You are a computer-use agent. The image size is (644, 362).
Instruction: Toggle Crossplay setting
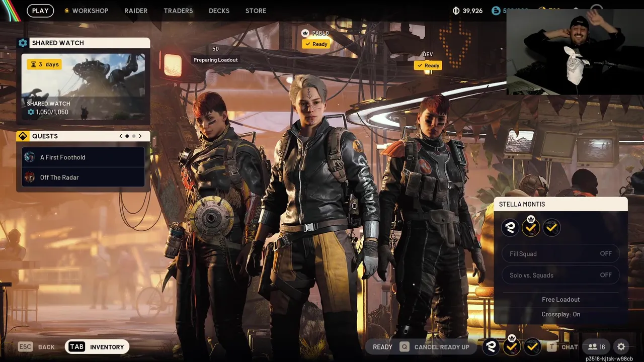tap(560, 314)
